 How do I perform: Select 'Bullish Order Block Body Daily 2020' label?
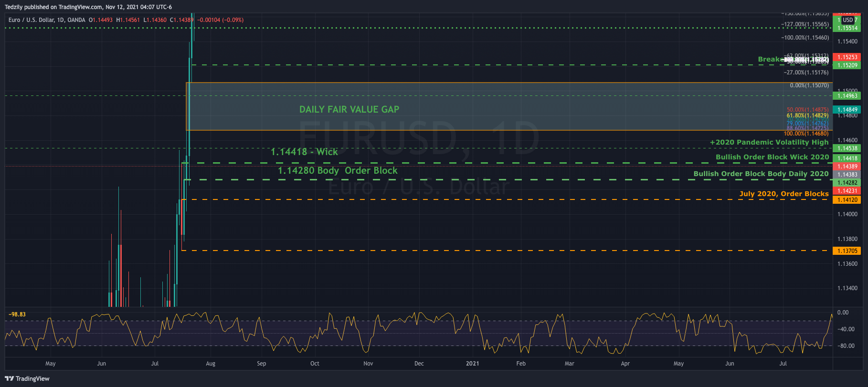click(761, 174)
